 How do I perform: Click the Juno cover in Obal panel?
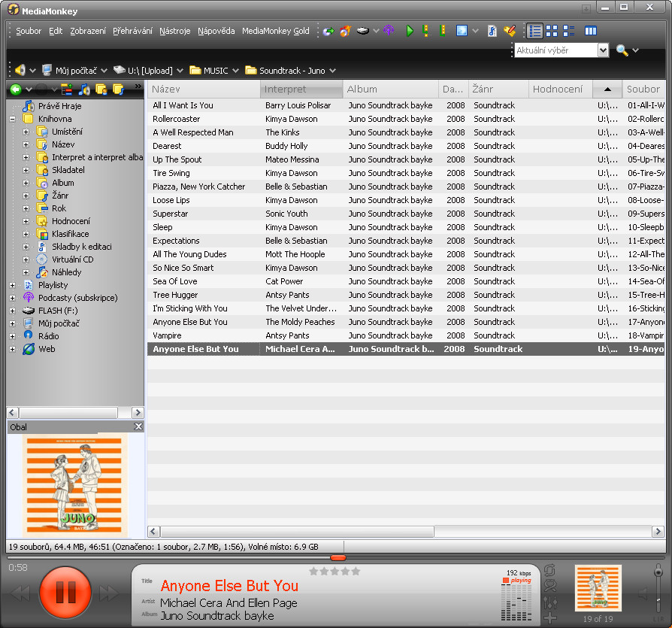click(x=75, y=485)
